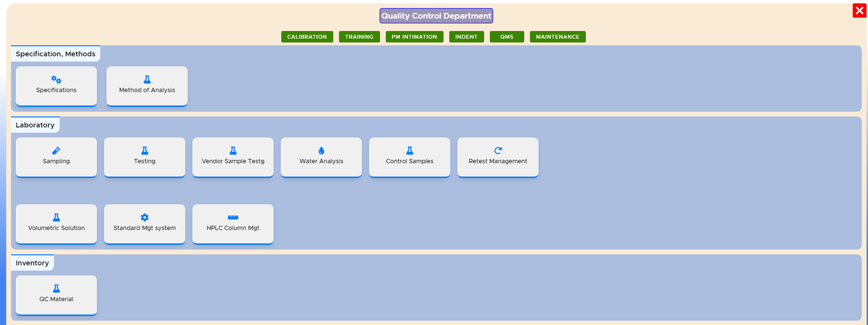Click the Control Samples tile

410,157
